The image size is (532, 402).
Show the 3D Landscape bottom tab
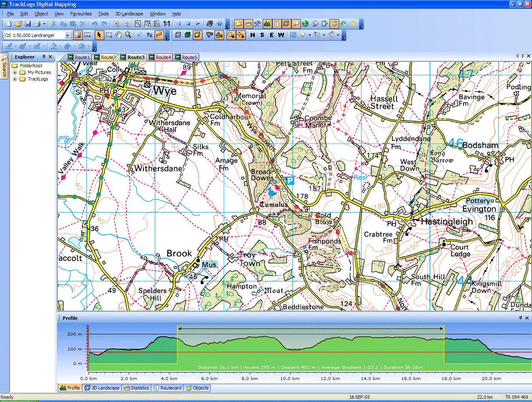tap(102, 388)
